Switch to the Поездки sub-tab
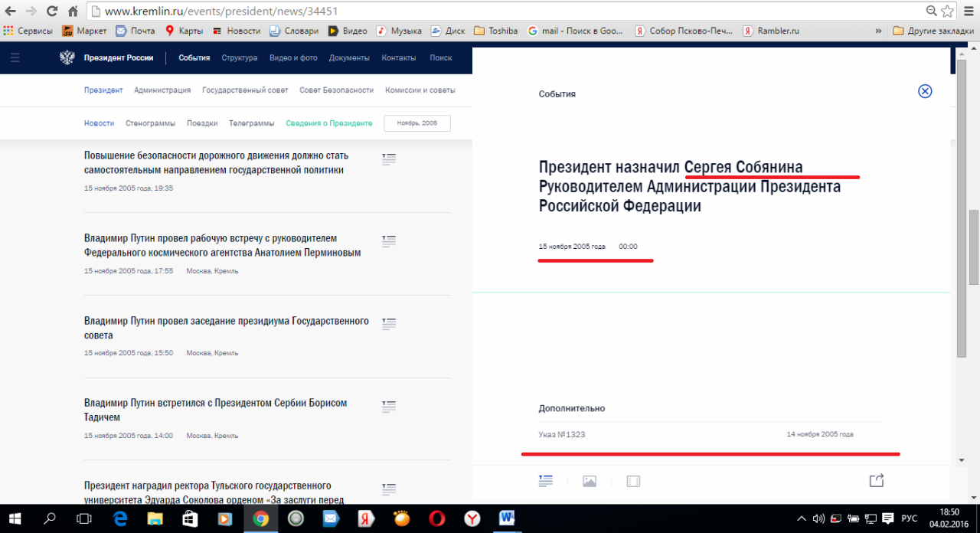 click(202, 123)
